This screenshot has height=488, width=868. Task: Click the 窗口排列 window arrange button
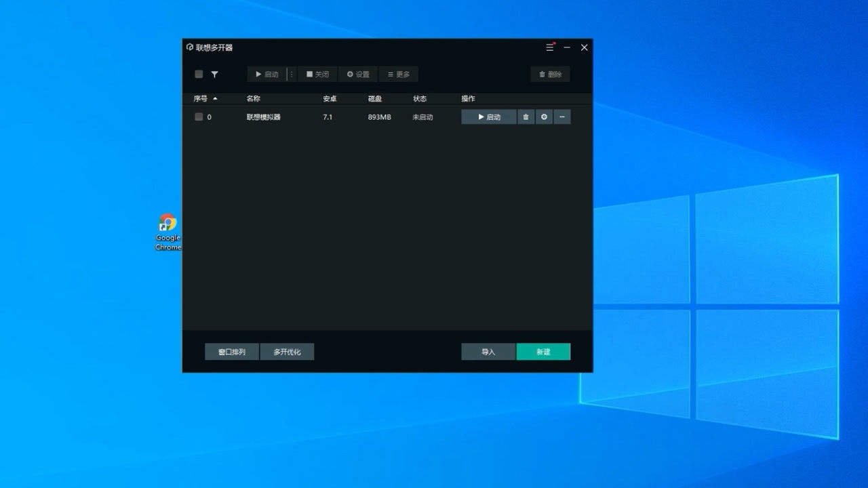click(232, 352)
